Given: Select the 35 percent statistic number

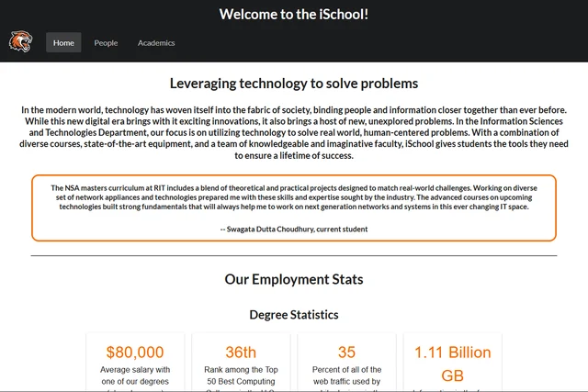Looking at the screenshot, I should 346,353.
